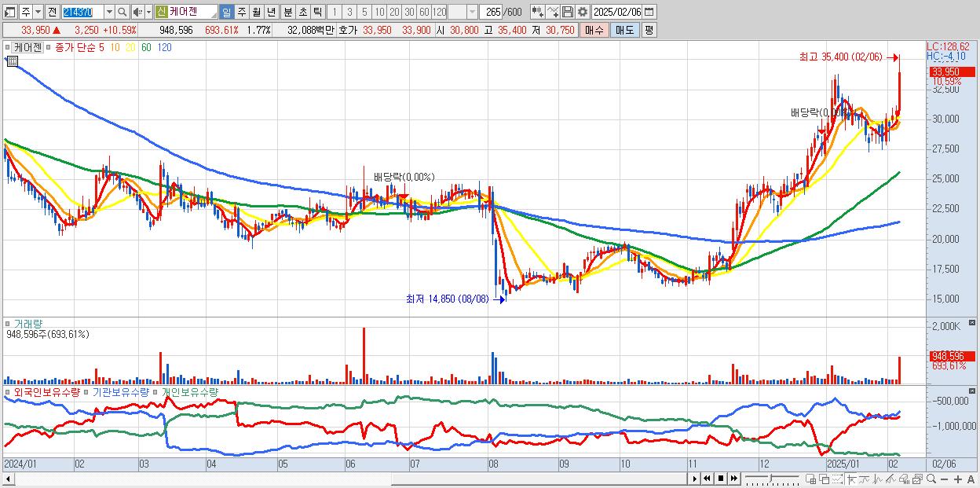Click the rewind double-arrow playback button

click(x=707, y=479)
